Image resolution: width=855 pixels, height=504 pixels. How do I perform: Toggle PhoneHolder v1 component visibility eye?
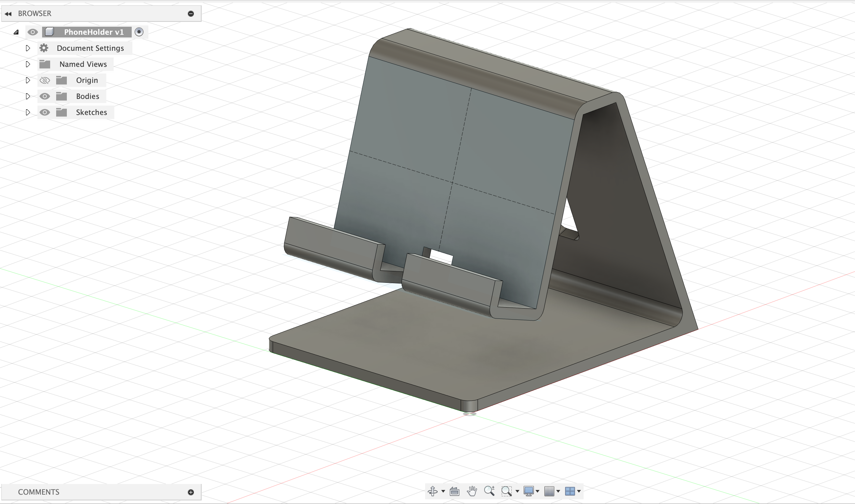33,32
